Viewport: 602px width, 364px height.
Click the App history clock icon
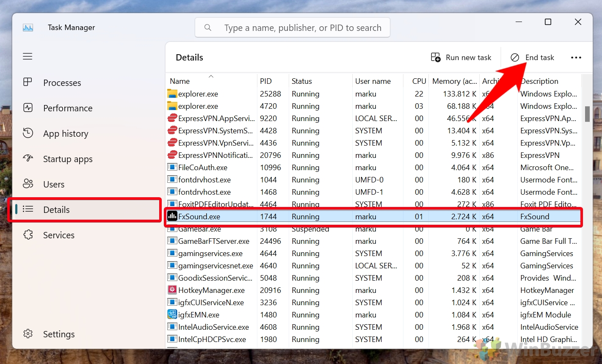point(28,133)
